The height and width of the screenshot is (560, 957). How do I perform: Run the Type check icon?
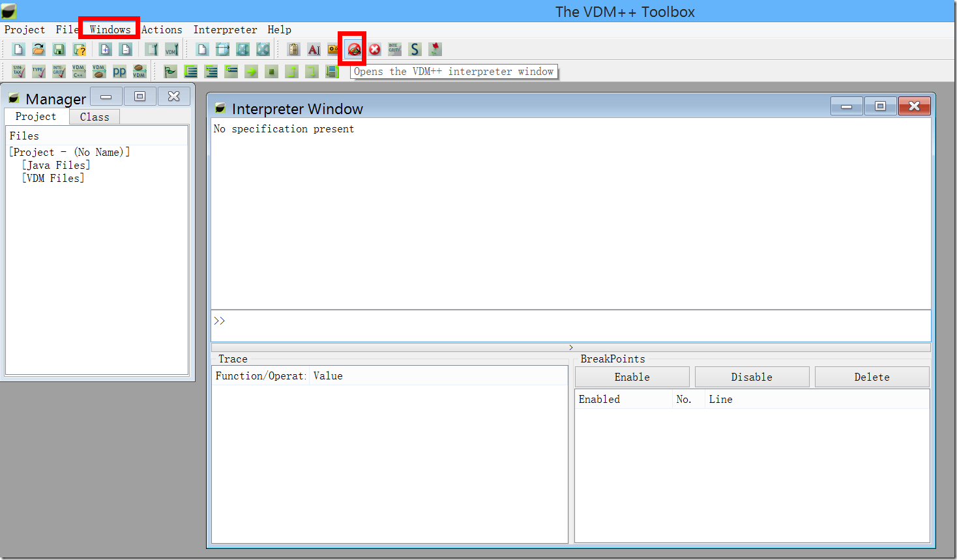(x=38, y=71)
